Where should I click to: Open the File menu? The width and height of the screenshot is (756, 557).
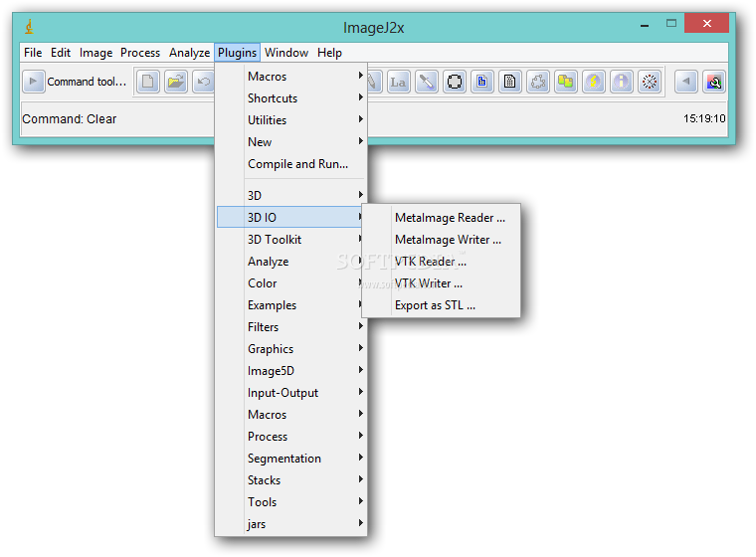(x=33, y=52)
